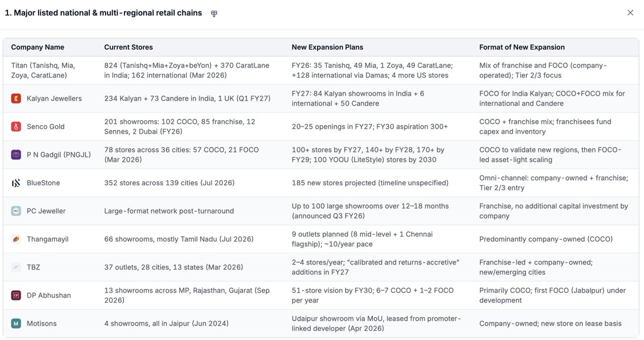The image size is (644, 340).
Task: Click the "Format of New Expansion" column header
Action: pyautogui.click(x=522, y=47)
